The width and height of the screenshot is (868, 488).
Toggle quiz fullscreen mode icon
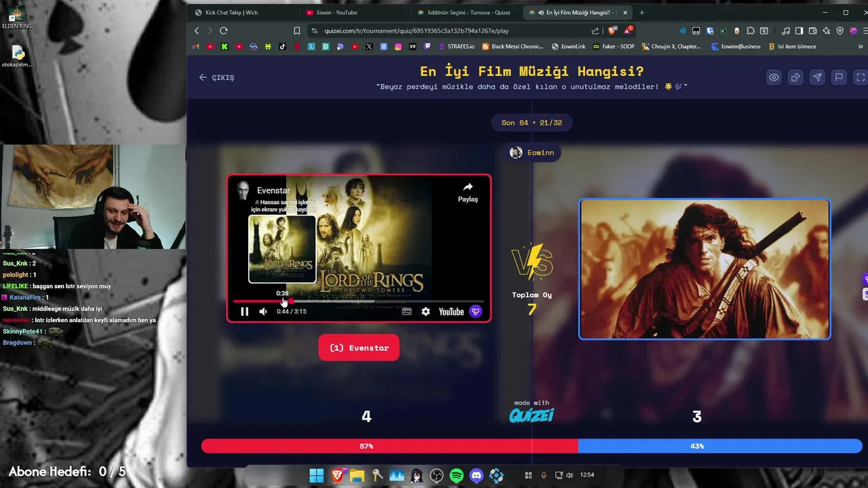[x=861, y=77]
